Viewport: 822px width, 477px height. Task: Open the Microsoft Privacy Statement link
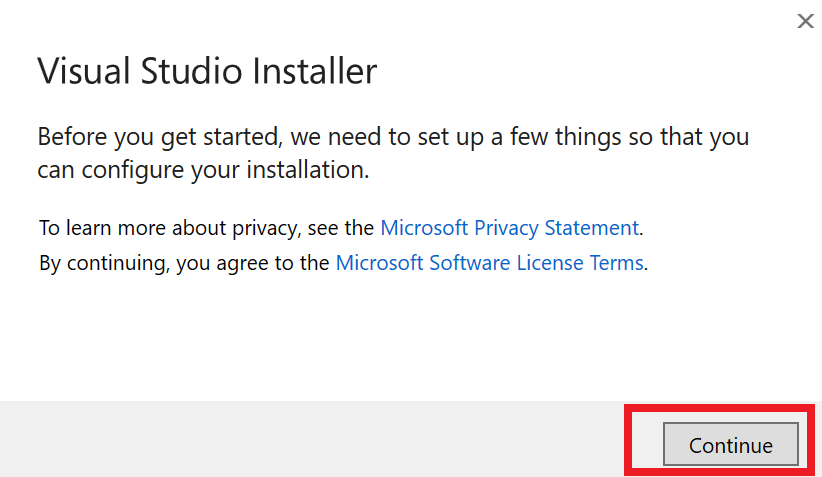pyautogui.click(x=509, y=228)
